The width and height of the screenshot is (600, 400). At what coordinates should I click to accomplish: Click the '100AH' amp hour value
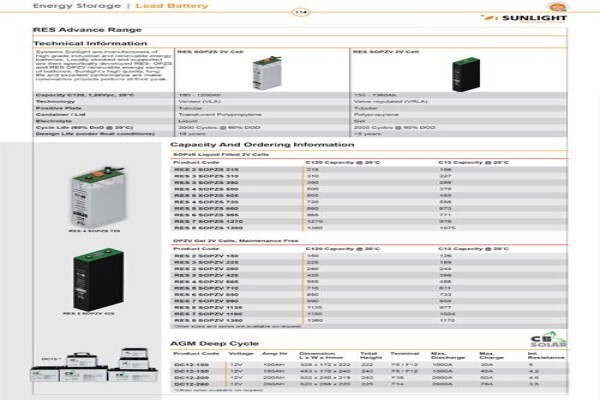click(274, 365)
